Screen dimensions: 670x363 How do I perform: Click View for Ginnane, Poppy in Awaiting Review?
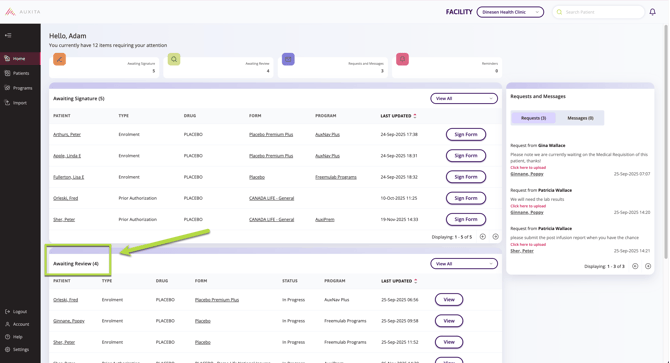(x=449, y=321)
